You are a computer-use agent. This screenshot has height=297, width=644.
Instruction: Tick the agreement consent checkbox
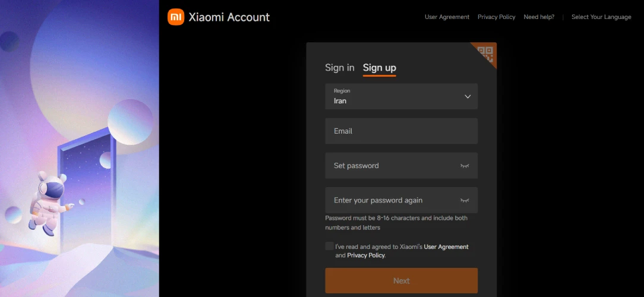[330, 247]
